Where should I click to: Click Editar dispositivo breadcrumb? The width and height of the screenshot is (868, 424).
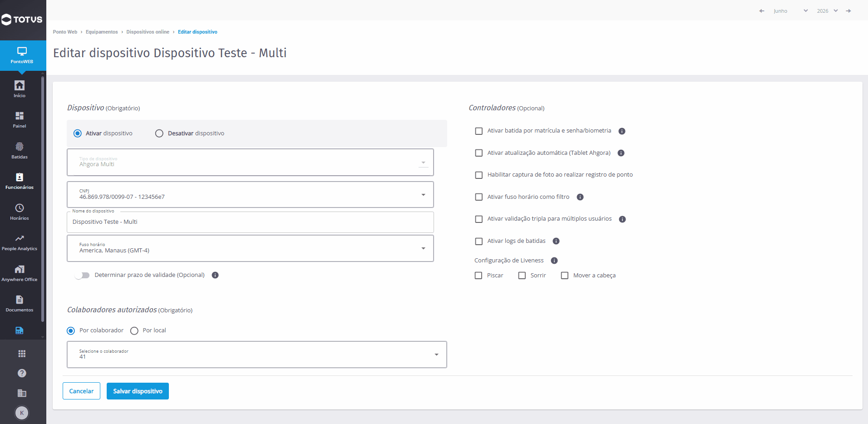(197, 32)
